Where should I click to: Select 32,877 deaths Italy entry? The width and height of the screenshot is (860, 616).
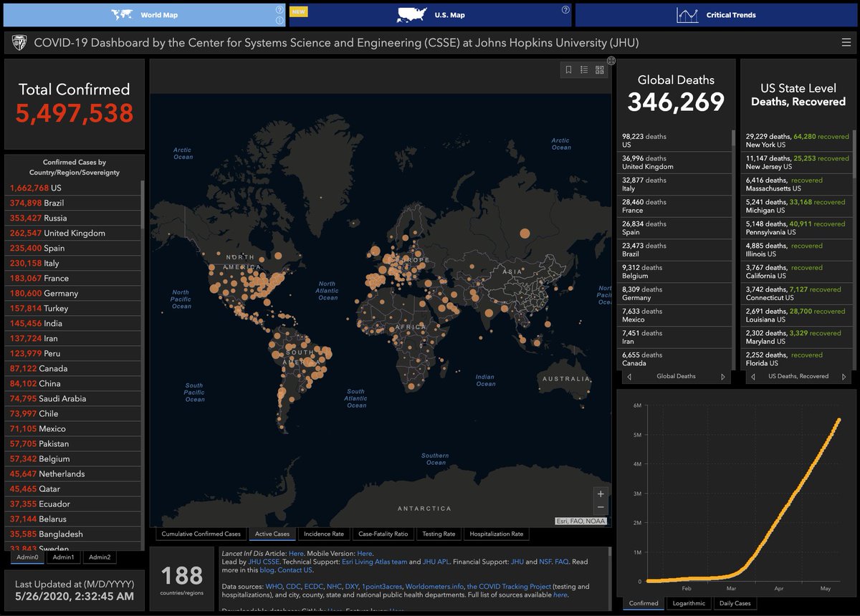674,184
